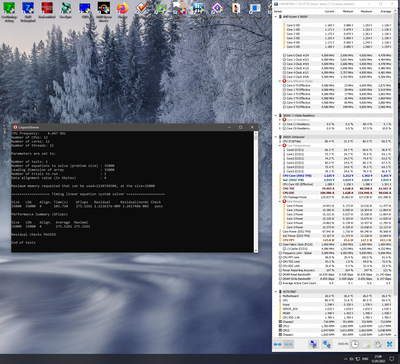Click the Maximum column header
Image resolution: width=400 pixels, height=364 pixels.
tap(367, 11)
